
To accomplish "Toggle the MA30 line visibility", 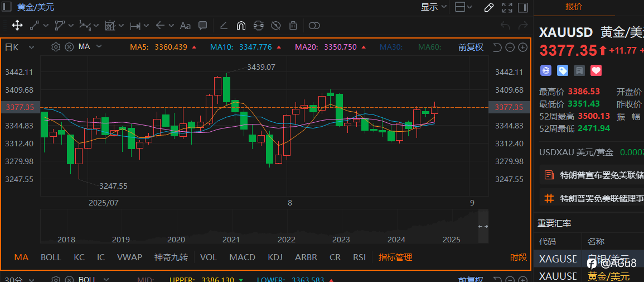I will (x=391, y=47).
